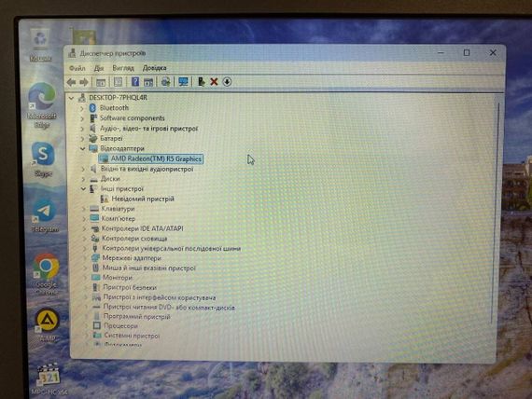This screenshot has height=399, width=532.
Task: Open the Довідка menu
Action: pyautogui.click(x=154, y=68)
